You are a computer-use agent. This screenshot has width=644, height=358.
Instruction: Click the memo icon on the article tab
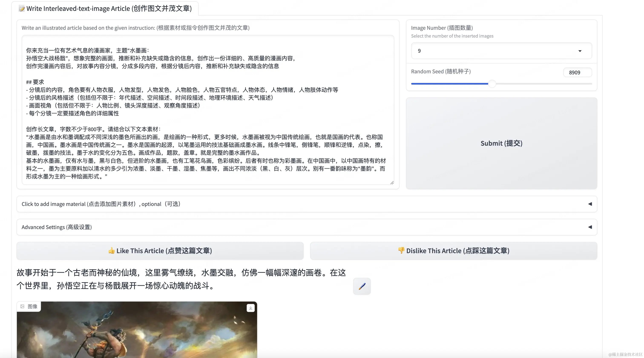click(x=22, y=9)
